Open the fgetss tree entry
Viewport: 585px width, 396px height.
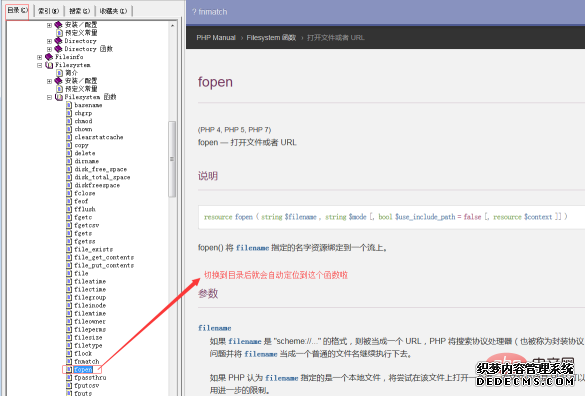click(85, 241)
